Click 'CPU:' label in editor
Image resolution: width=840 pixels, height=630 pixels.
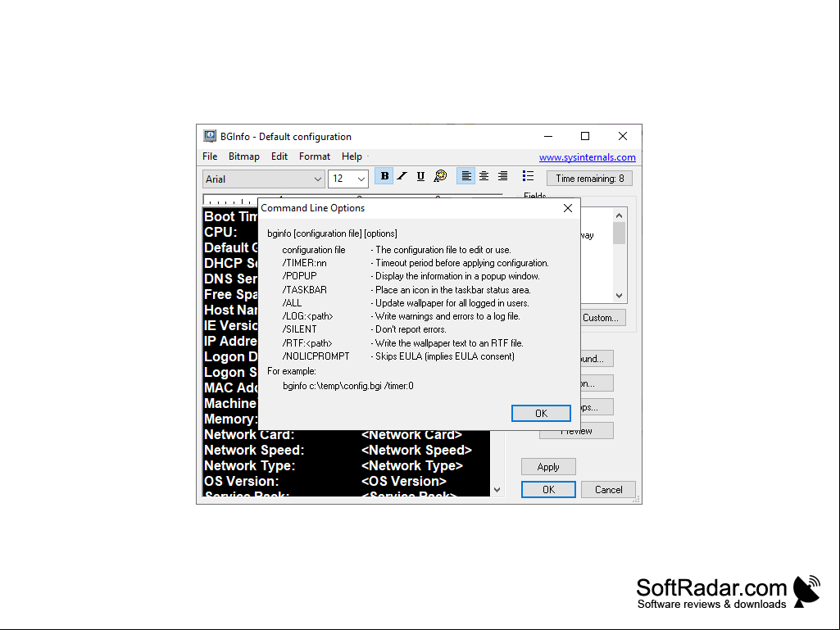[x=220, y=232]
